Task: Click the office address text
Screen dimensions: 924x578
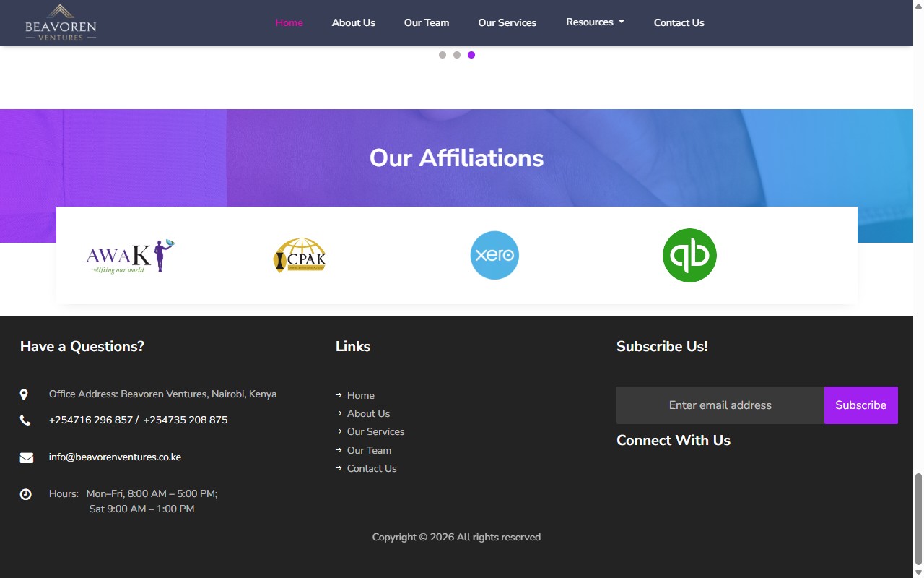Action: click(162, 394)
